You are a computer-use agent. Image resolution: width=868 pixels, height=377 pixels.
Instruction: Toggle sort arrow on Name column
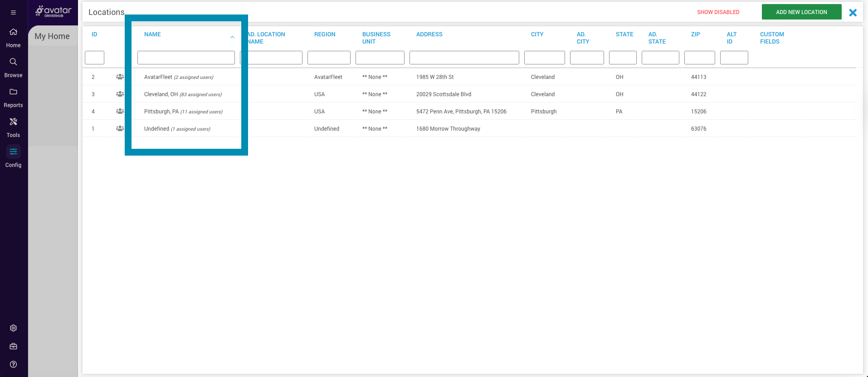tap(232, 37)
